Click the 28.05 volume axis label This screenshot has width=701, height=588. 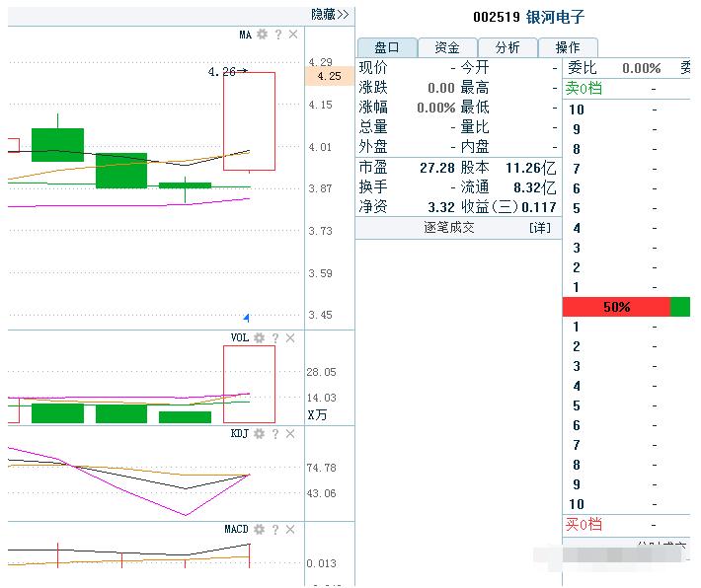(x=322, y=372)
